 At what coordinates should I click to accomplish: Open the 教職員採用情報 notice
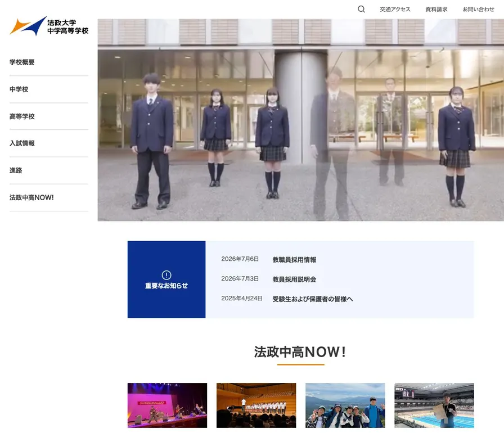click(x=294, y=260)
